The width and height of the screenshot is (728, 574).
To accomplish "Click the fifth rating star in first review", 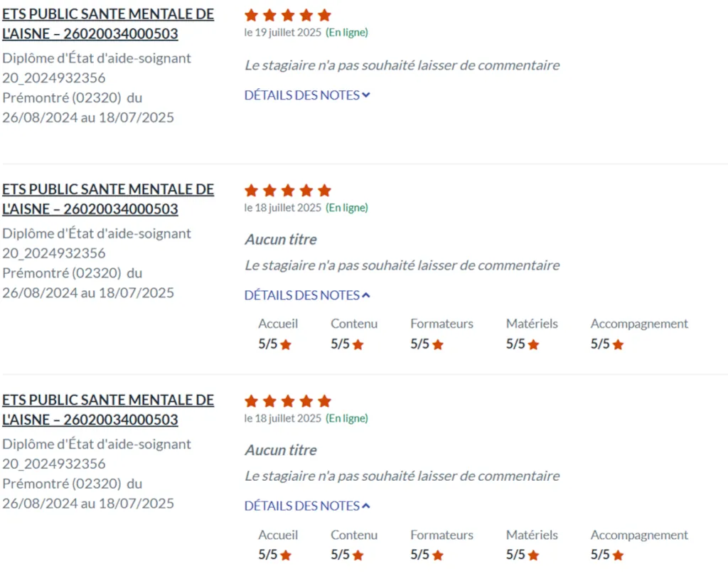I will tap(324, 16).
